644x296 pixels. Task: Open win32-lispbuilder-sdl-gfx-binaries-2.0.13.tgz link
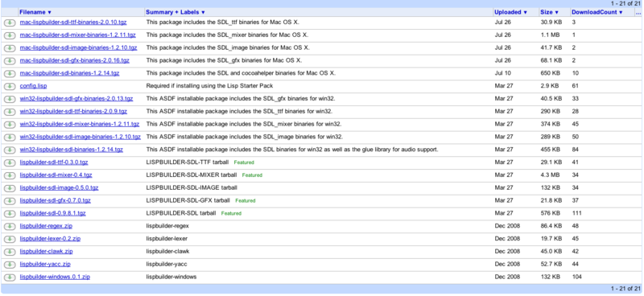click(x=76, y=99)
